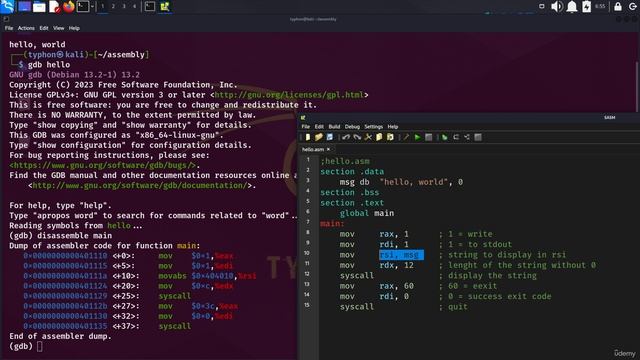
Task: Click the highlighted 'rsi, msg' text in editor
Action: point(401,255)
